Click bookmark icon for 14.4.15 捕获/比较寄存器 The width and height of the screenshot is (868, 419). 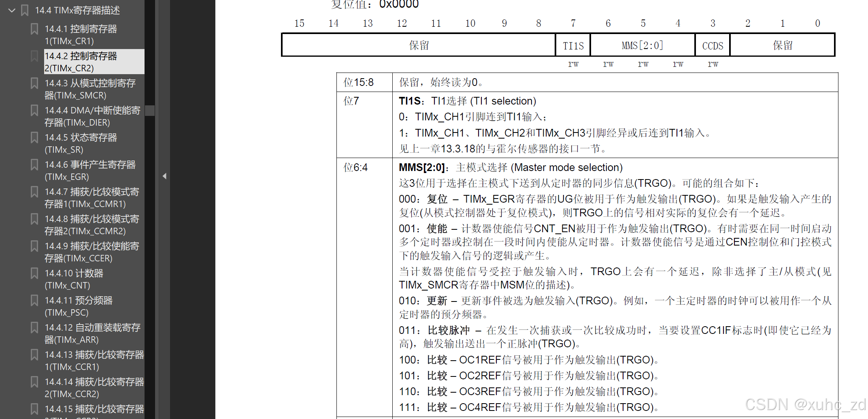tap(34, 409)
